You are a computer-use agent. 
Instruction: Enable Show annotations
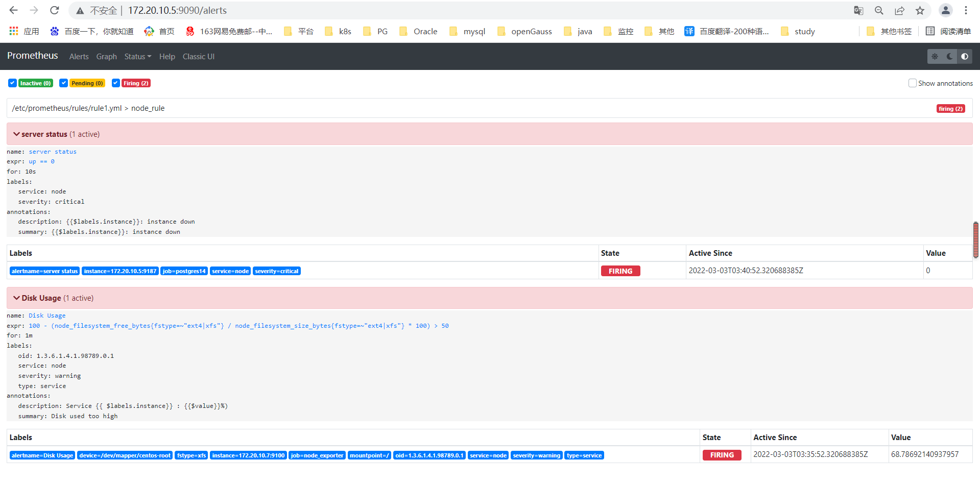pos(912,83)
